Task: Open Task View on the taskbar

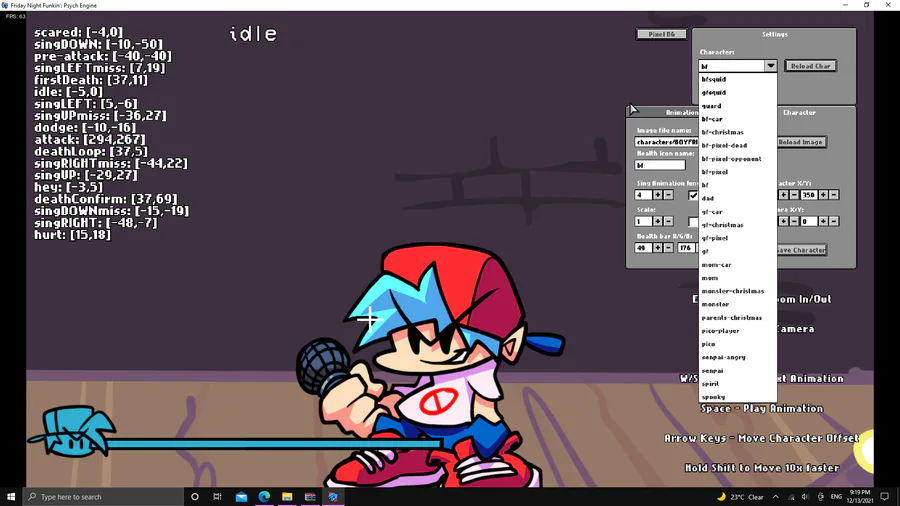Action: point(218,497)
